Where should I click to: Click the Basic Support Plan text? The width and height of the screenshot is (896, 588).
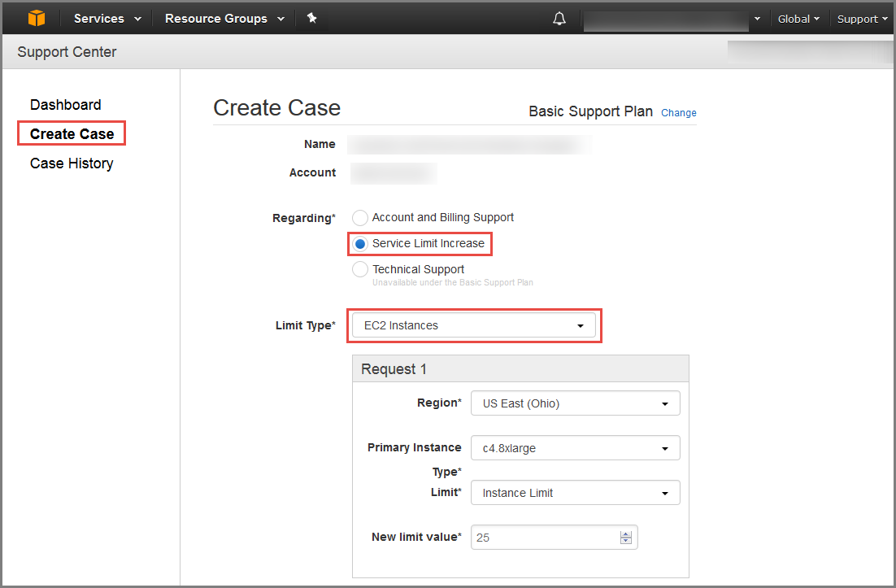(x=590, y=111)
